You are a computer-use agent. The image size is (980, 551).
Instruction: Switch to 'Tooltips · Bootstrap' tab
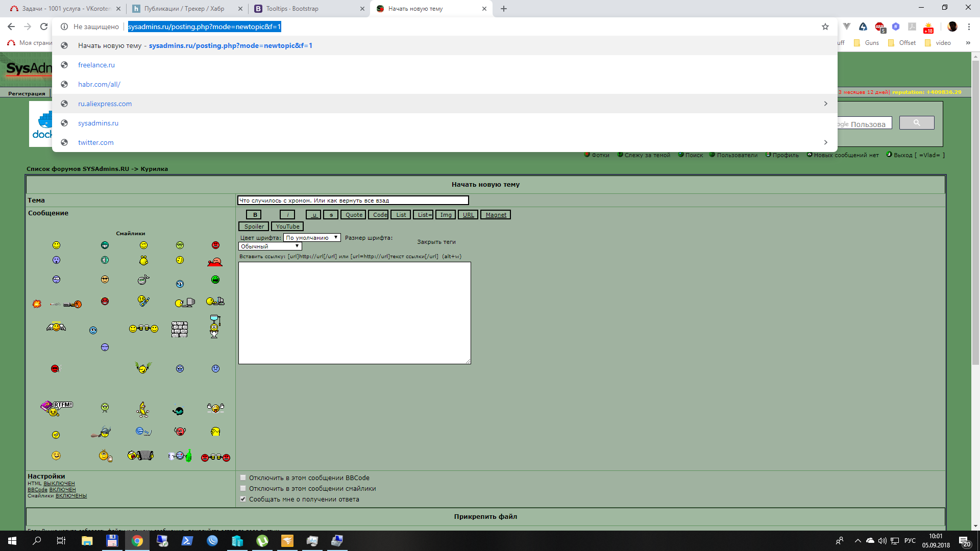pos(309,9)
